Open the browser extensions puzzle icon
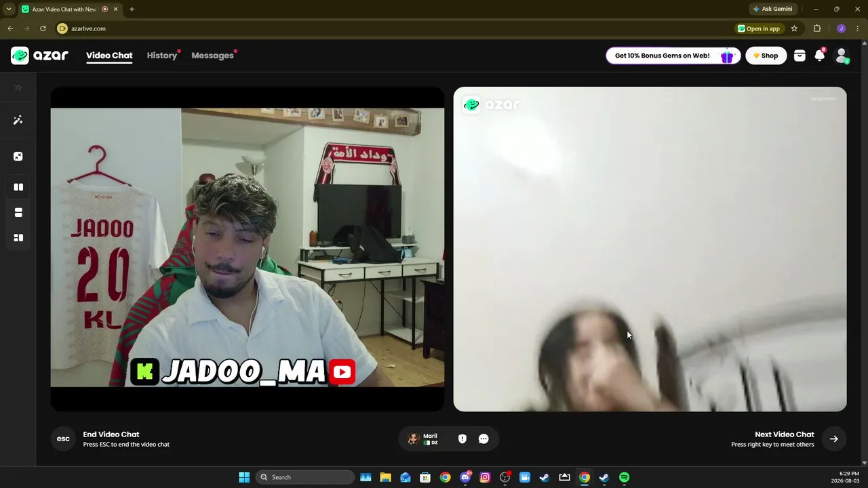This screenshot has width=868, height=488. 817,28
